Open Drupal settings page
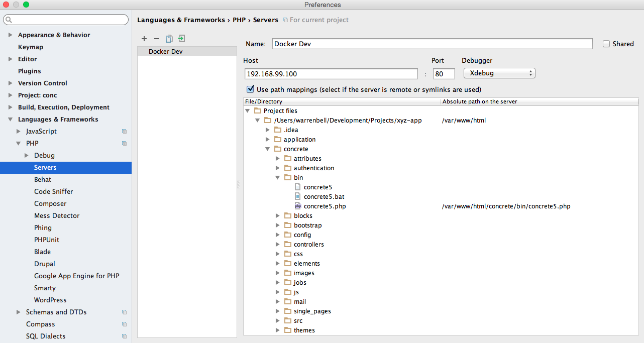The image size is (644, 343). [45, 264]
